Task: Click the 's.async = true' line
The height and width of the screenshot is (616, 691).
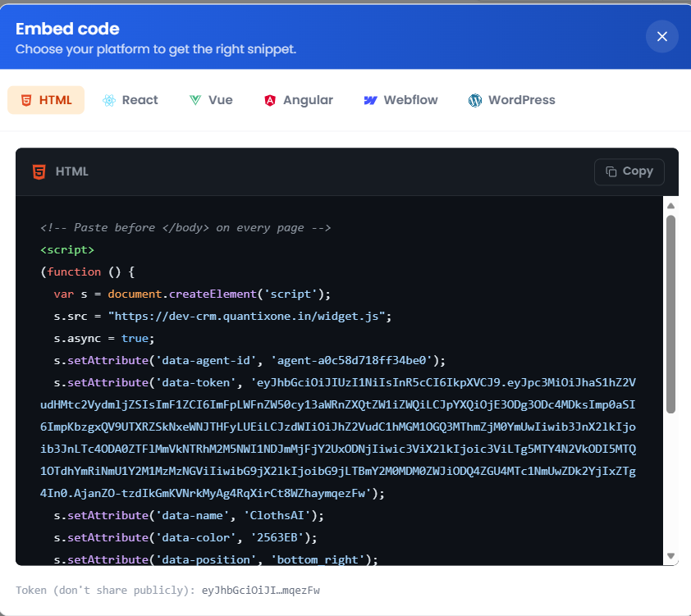Action: tap(104, 338)
